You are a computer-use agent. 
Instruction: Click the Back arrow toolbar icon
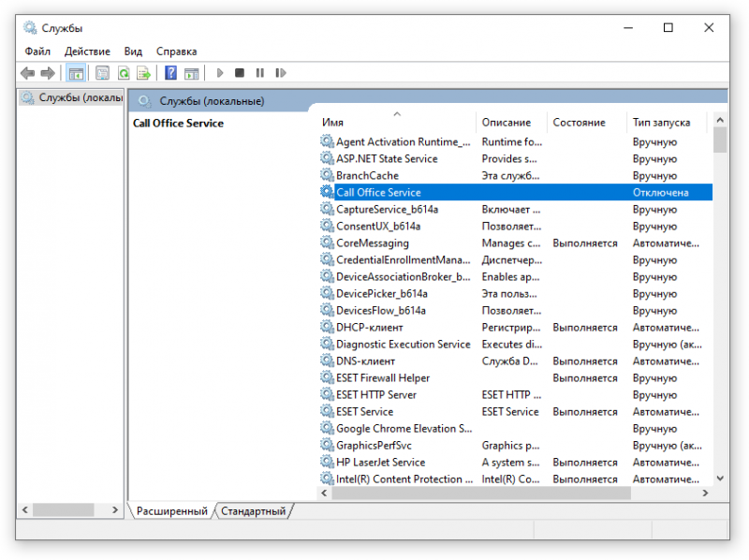coord(28,73)
